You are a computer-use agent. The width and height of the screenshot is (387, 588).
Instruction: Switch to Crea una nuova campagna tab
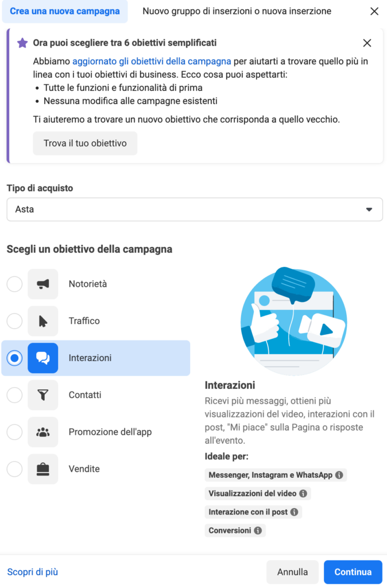(65, 11)
